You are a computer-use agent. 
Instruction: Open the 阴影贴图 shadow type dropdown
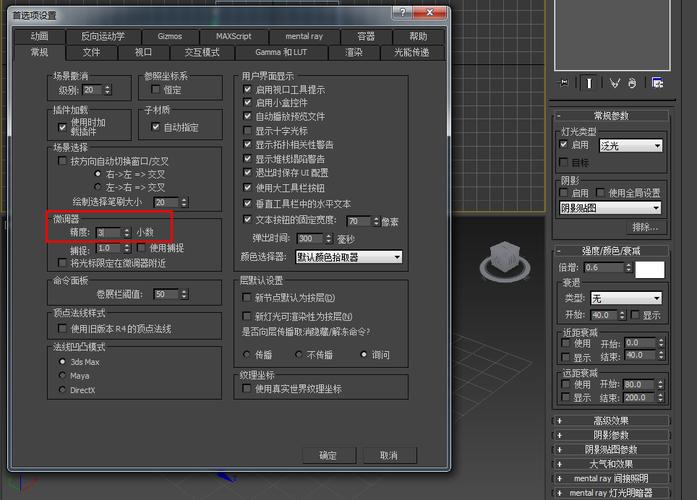tap(610, 208)
